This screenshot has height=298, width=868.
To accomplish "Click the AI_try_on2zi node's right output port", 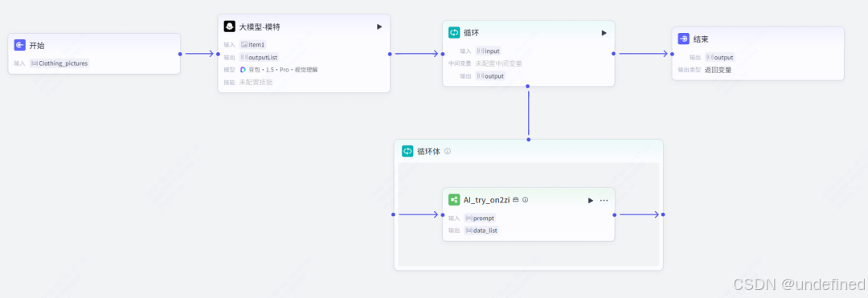I will click(615, 214).
